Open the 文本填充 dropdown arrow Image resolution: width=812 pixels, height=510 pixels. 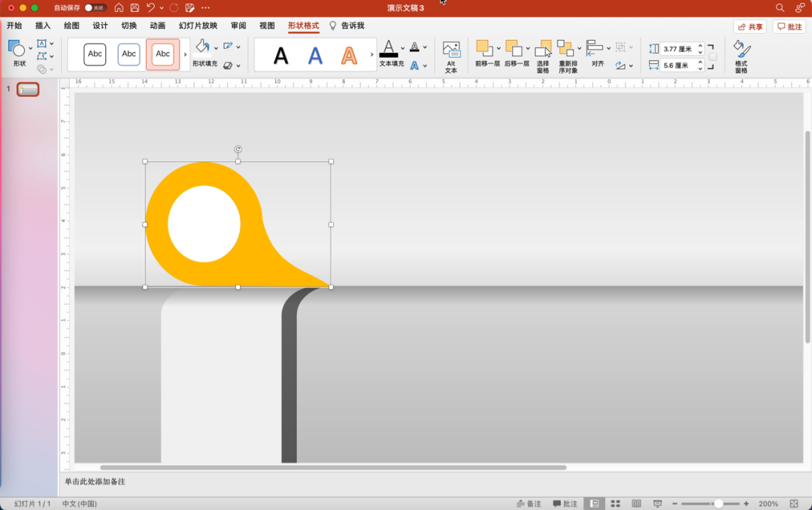(x=402, y=48)
